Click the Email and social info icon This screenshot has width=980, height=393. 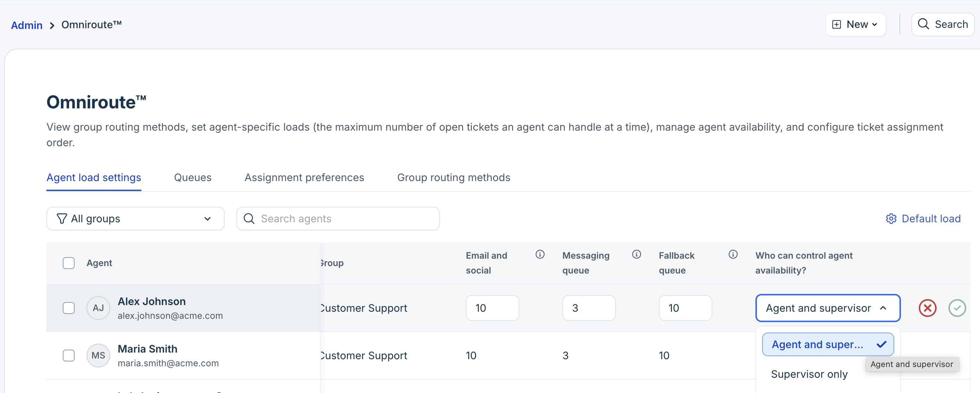click(x=540, y=254)
